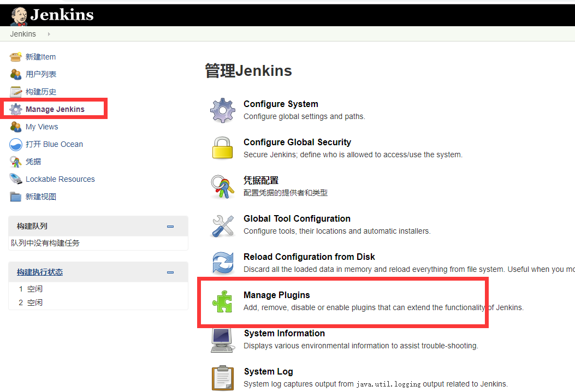Click the System Information computer icon
The height and width of the screenshot is (392, 575).
(223, 340)
